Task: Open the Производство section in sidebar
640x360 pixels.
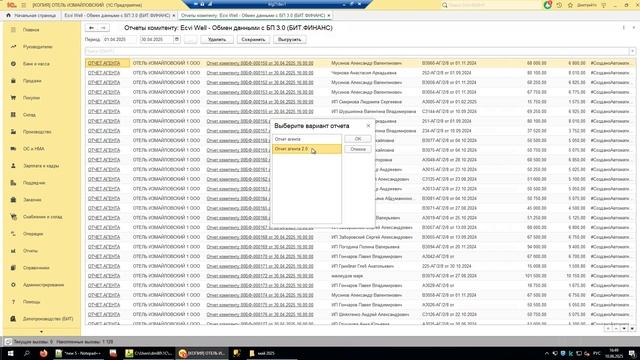Action: click(x=37, y=132)
